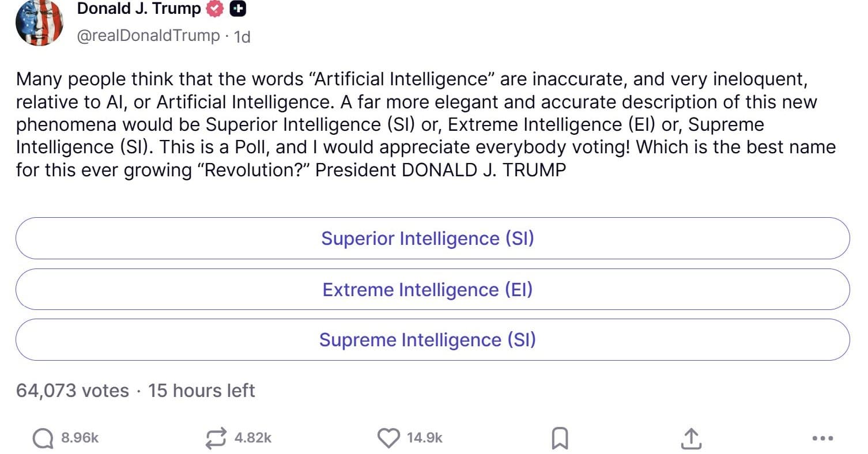Click the black plus badge beside name
868x454 pixels.
point(237,9)
